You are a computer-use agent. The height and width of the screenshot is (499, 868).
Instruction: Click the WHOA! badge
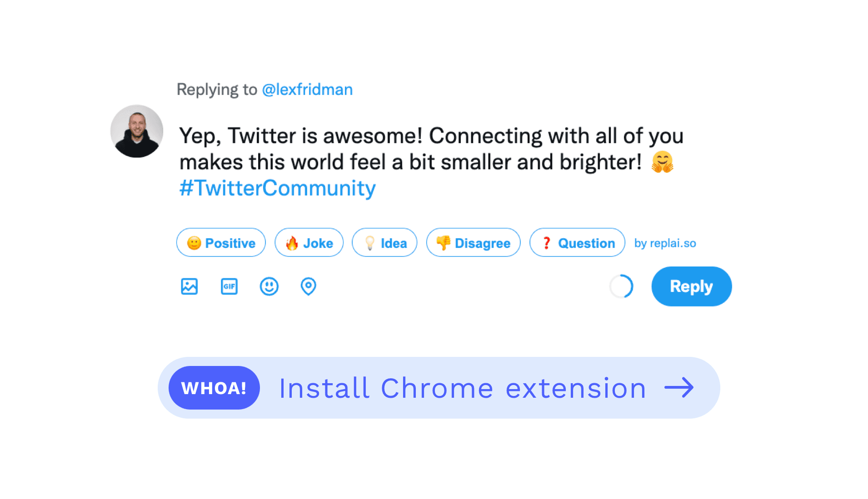(214, 388)
